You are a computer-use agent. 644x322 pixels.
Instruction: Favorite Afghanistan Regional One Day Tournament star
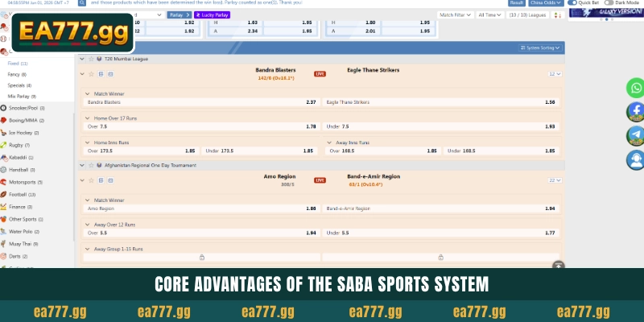(x=91, y=165)
